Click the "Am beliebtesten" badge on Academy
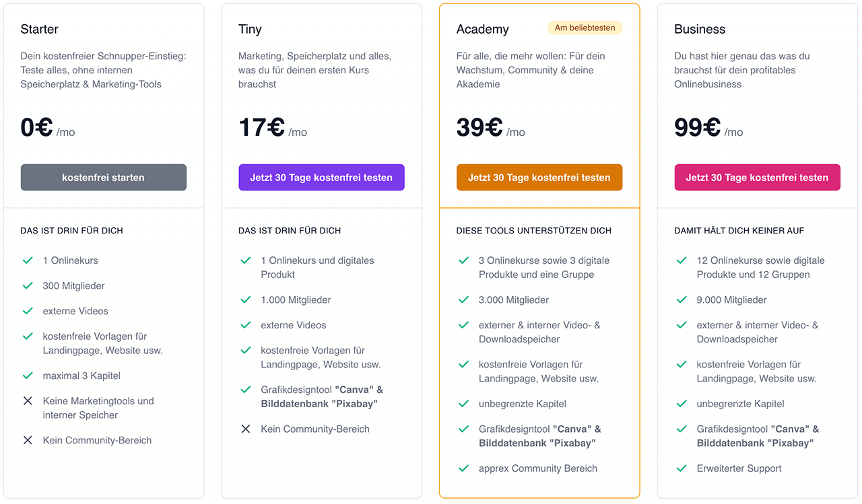The image size is (862, 504). point(584,28)
